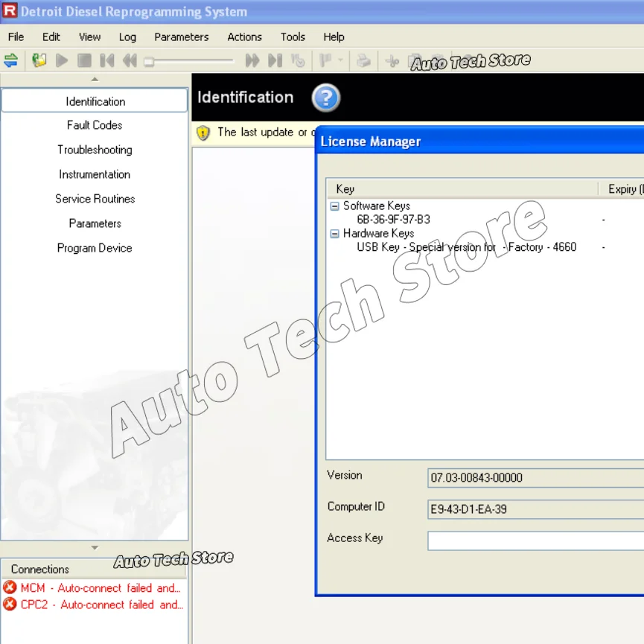Image resolution: width=644 pixels, height=644 pixels.
Task: Click the Connections panel header
Action: pos(94,570)
